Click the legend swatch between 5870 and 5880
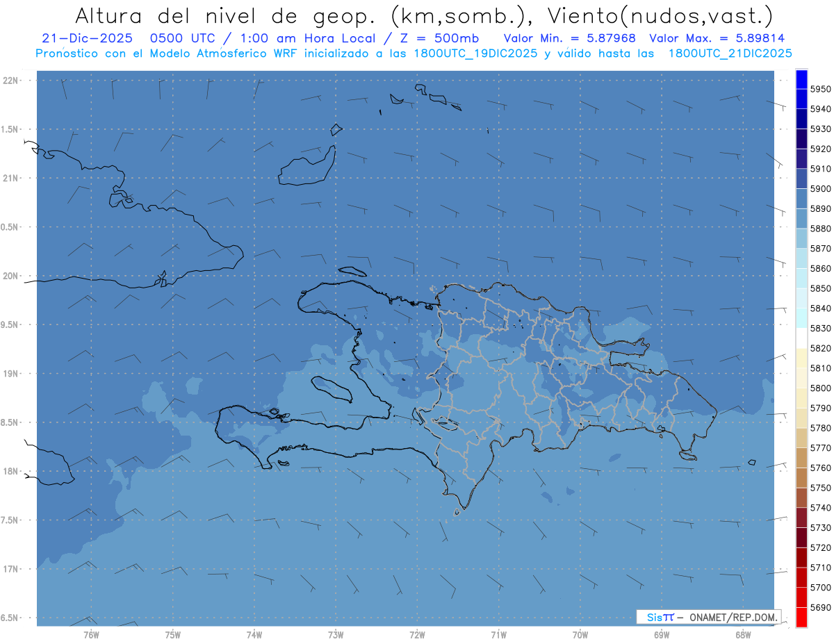 click(801, 238)
